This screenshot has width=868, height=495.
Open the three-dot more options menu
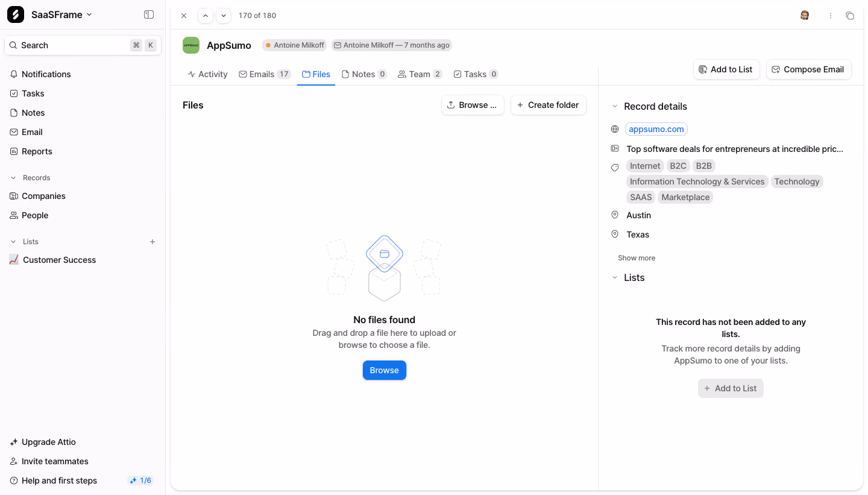[831, 16]
